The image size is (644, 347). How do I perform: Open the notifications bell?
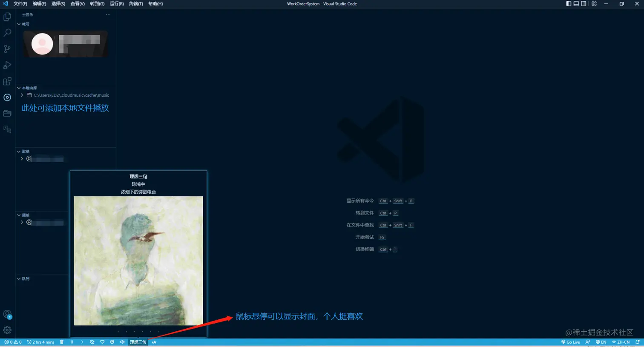click(x=638, y=342)
